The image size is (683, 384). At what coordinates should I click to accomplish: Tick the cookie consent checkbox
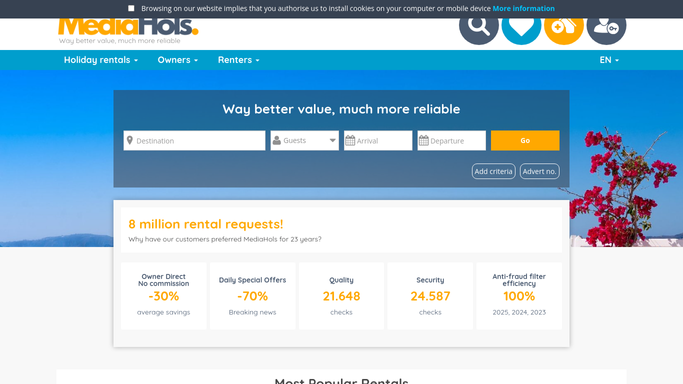coord(131,8)
